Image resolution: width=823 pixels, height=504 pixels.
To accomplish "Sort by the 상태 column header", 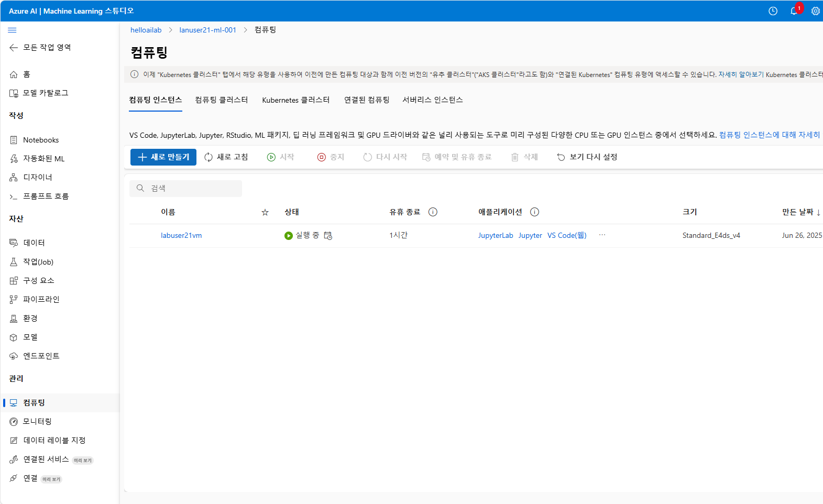I will 292,212.
